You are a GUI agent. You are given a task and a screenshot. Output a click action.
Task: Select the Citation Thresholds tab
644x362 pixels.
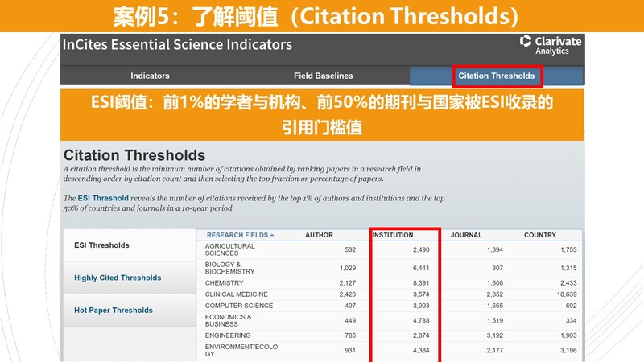tap(496, 76)
